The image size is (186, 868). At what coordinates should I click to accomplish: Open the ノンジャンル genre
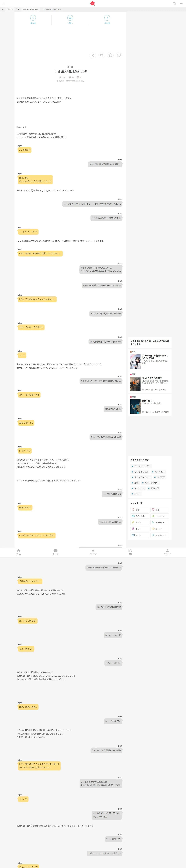pos(160,535)
